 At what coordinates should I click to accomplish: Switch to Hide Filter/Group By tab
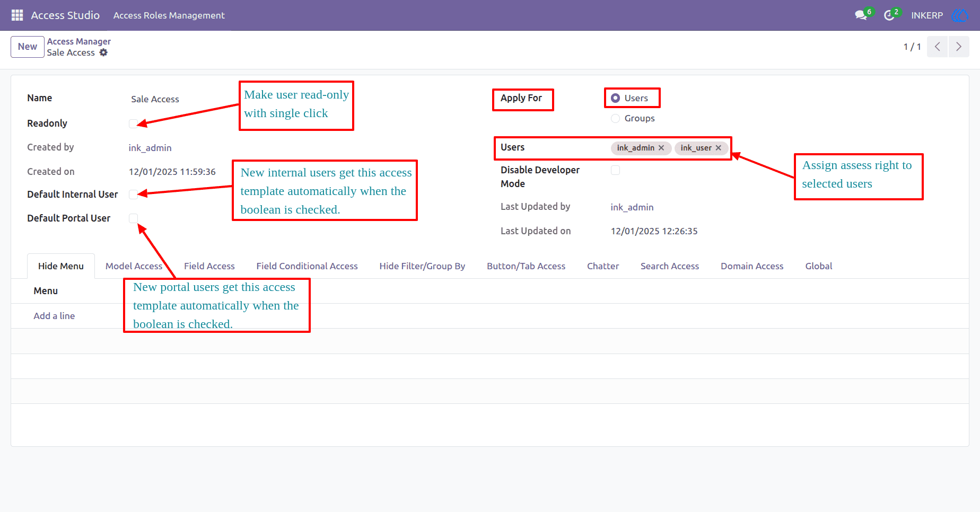tap(422, 266)
